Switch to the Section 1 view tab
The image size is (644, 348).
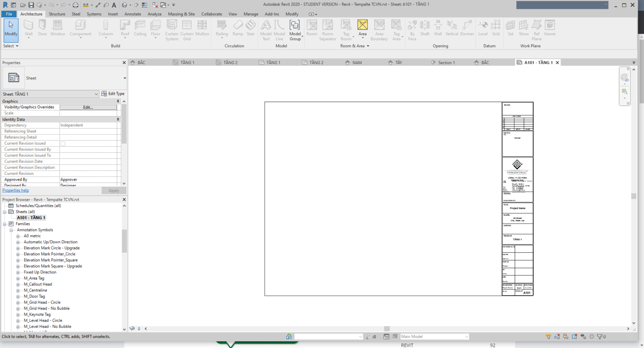pyautogui.click(x=446, y=62)
